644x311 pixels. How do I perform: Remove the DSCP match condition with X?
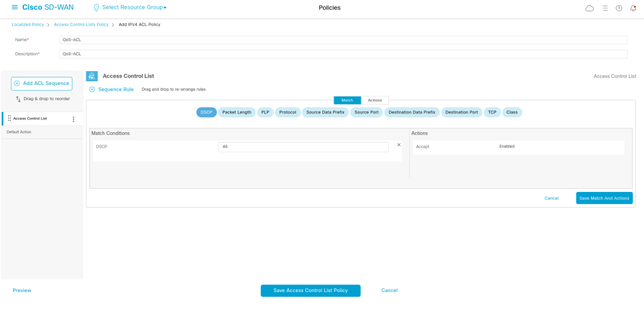click(398, 145)
